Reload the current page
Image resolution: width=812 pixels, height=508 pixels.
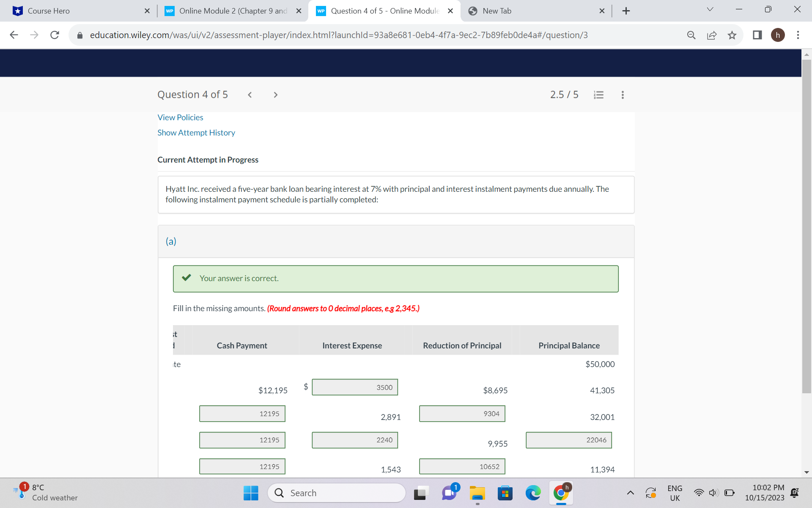coord(55,35)
